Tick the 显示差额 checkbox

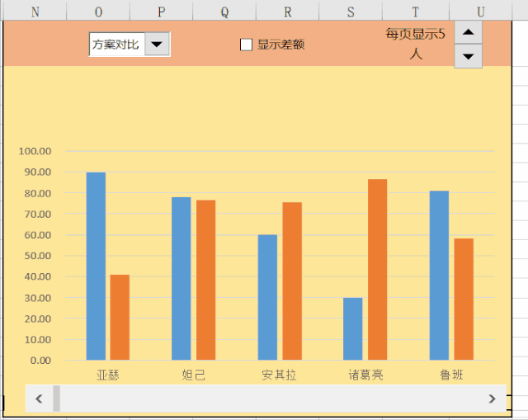coord(246,45)
